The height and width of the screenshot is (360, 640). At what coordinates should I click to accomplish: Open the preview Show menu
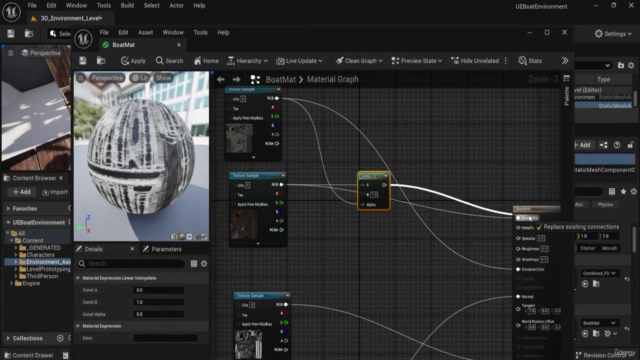[x=163, y=78]
